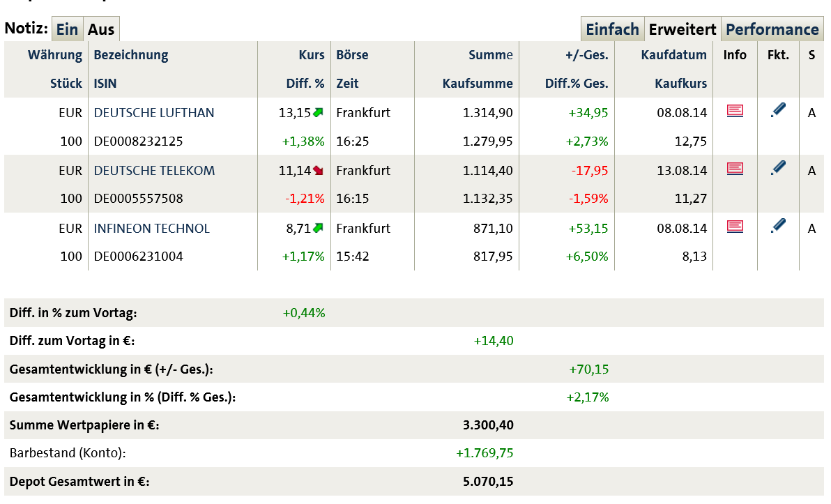Click the ISIN link DE0006231004
Screen dimensions: 831x504
[x=137, y=256]
